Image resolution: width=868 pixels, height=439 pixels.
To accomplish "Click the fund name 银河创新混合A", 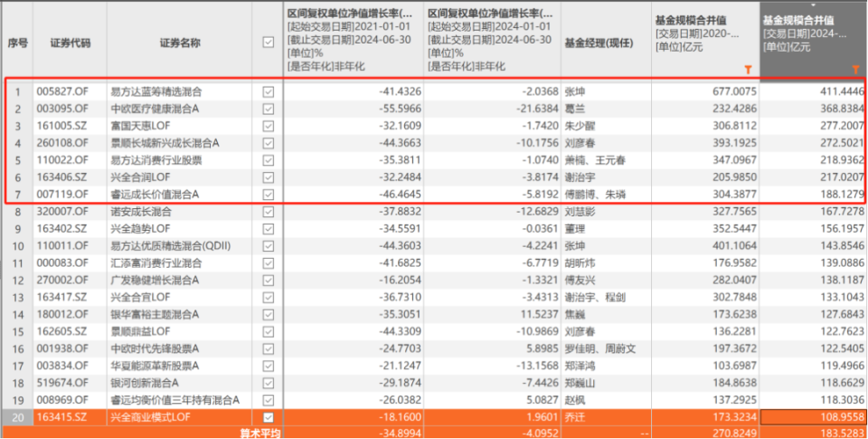I will (146, 383).
